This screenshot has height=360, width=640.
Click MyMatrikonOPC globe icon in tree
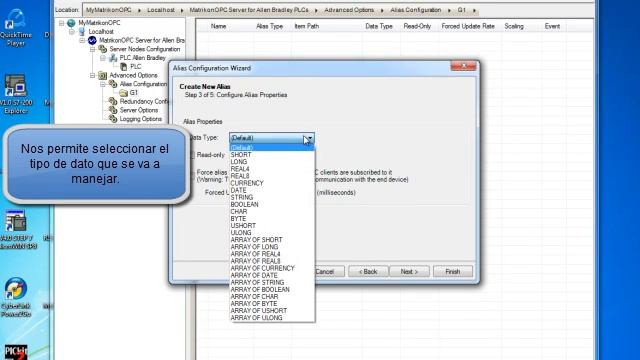[71, 23]
